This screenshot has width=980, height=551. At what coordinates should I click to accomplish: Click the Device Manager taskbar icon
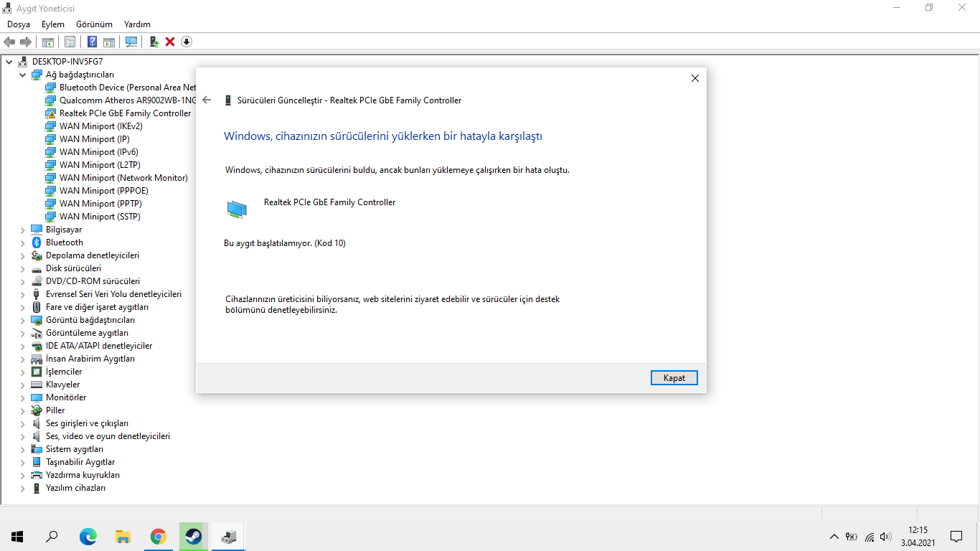(x=228, y=536)
